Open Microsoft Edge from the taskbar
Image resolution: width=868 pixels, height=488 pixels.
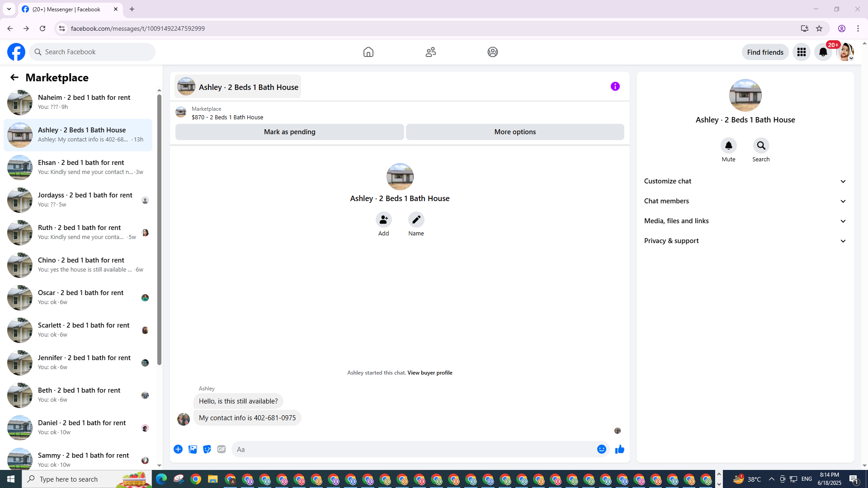tap(161, 479)
